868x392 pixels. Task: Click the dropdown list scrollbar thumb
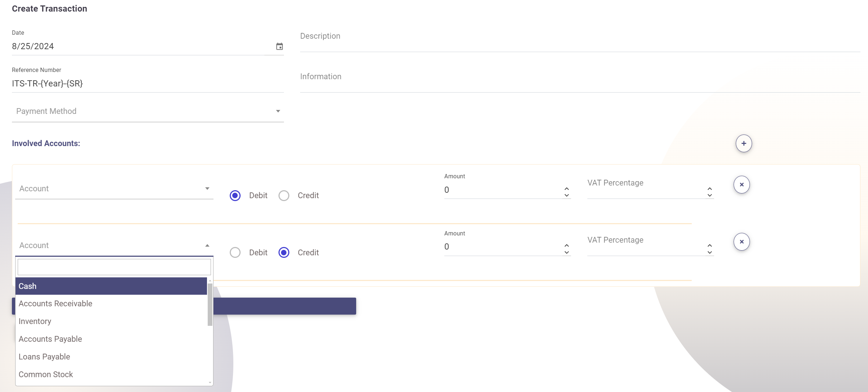pyautogui.click(x=210, y=304)
